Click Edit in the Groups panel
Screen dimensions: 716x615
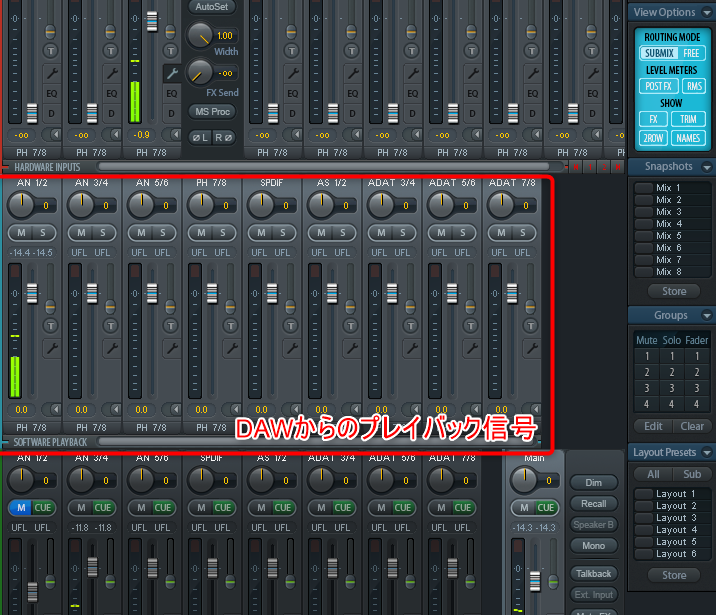pos(653,426)
